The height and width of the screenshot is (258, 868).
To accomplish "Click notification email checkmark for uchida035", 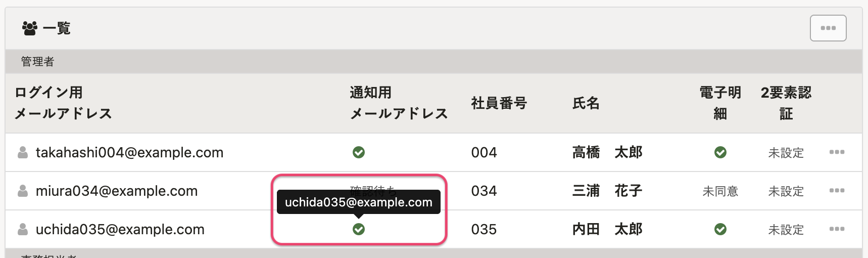I will pos(359,229).
